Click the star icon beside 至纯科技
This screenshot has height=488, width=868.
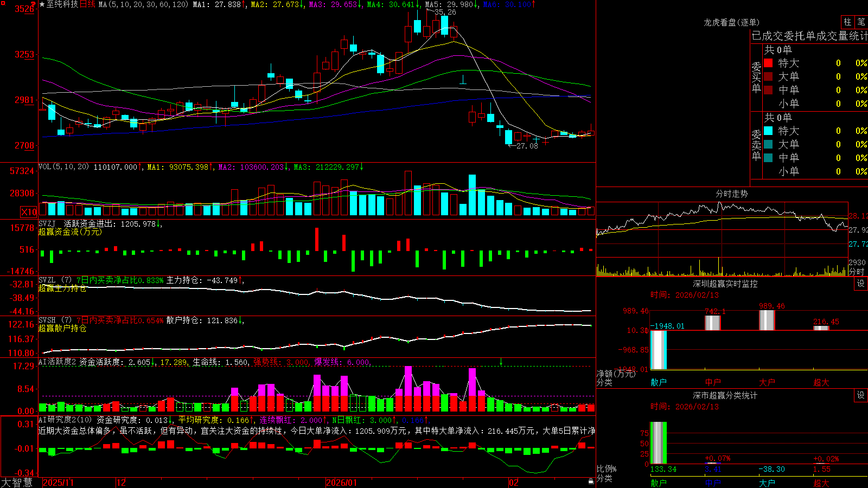42,4
